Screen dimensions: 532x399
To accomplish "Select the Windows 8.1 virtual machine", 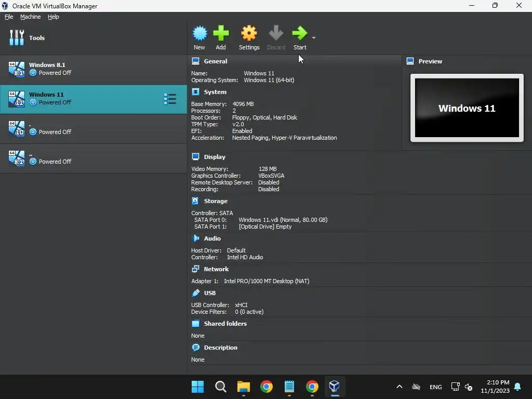I will 94,69.
